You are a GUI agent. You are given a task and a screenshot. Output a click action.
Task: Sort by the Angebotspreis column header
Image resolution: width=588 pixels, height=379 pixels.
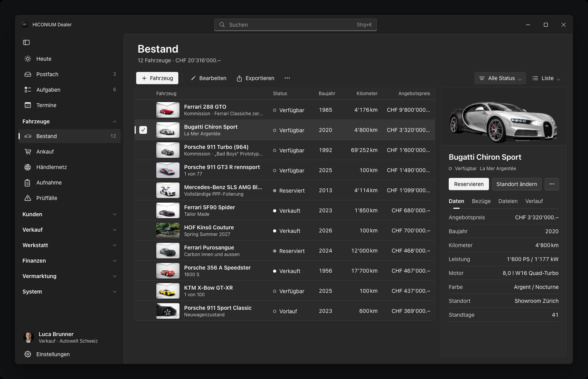[x=414, y=94]
